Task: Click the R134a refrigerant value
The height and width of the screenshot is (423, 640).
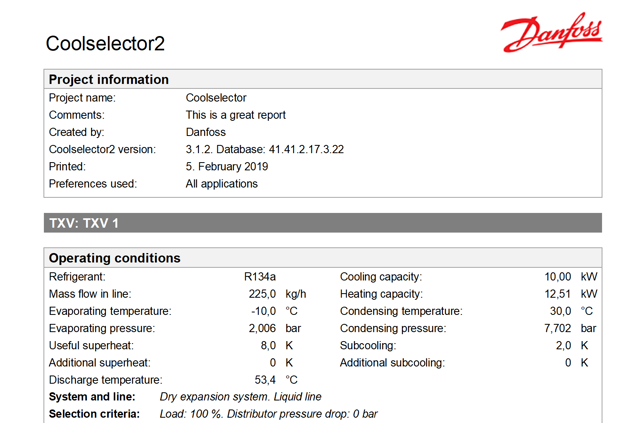Action: 260,276
